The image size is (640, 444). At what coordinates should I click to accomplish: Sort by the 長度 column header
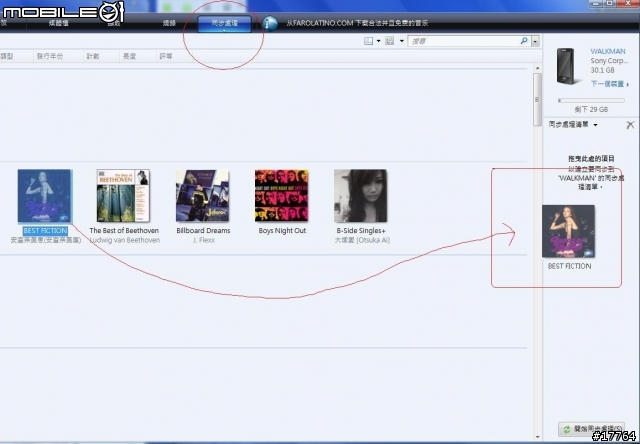click(x=129, y=56)
